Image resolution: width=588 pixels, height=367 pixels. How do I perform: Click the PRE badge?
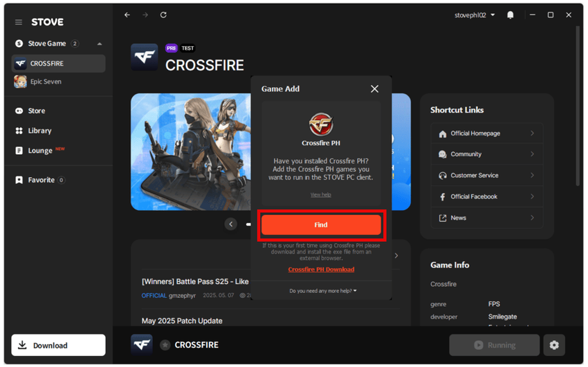tap(172, 48)
